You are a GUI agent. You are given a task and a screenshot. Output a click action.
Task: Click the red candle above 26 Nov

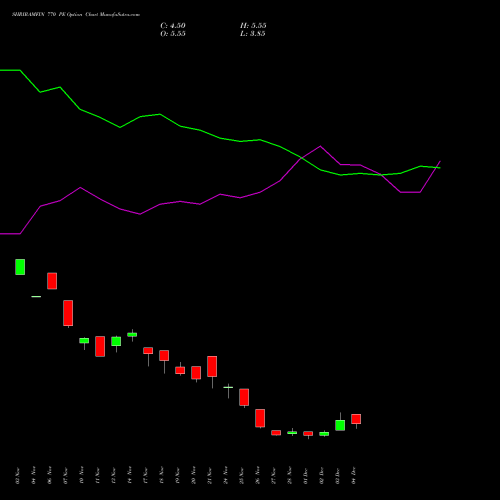click(x=260, y=418)
